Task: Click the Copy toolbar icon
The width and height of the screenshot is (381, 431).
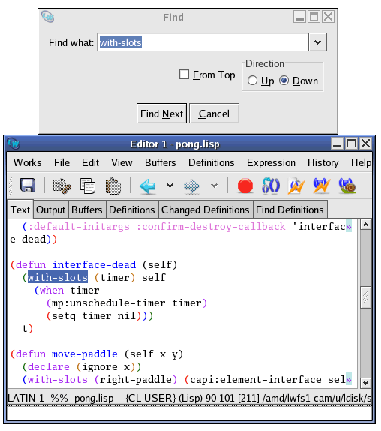Action: [87, 186]
